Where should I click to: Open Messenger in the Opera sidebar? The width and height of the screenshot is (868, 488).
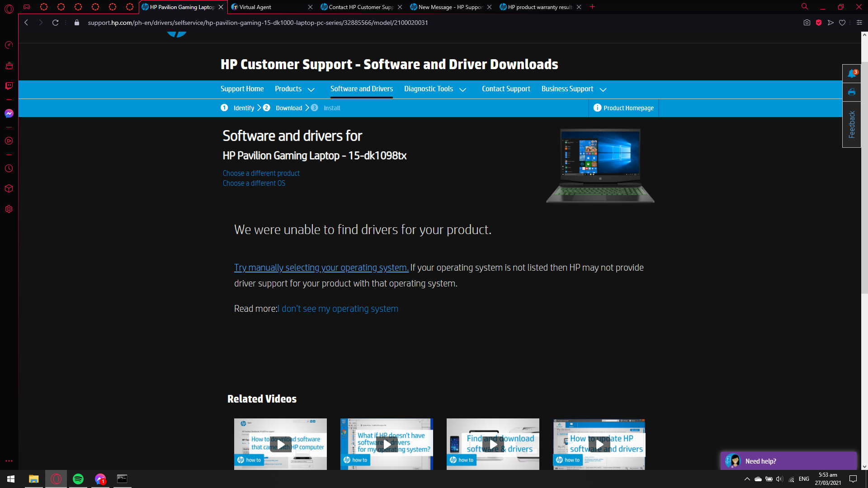click(x=9, y=113)
